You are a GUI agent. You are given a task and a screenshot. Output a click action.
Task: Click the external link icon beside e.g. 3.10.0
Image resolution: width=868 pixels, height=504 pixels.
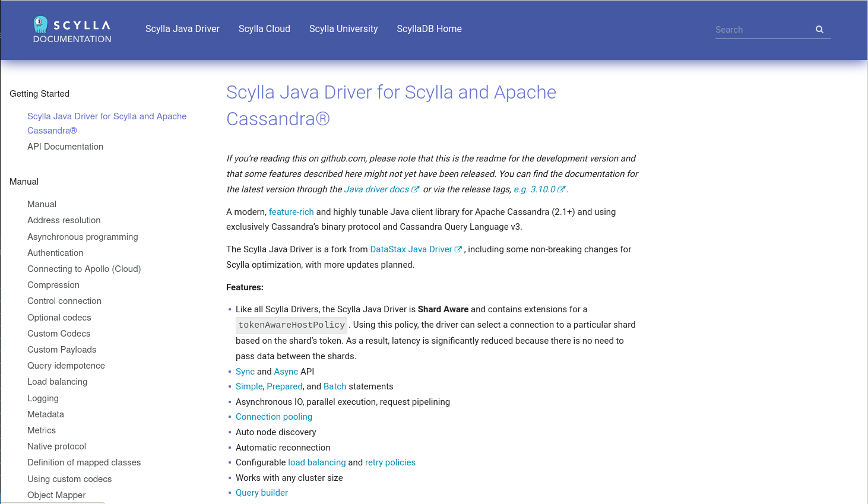562,189
